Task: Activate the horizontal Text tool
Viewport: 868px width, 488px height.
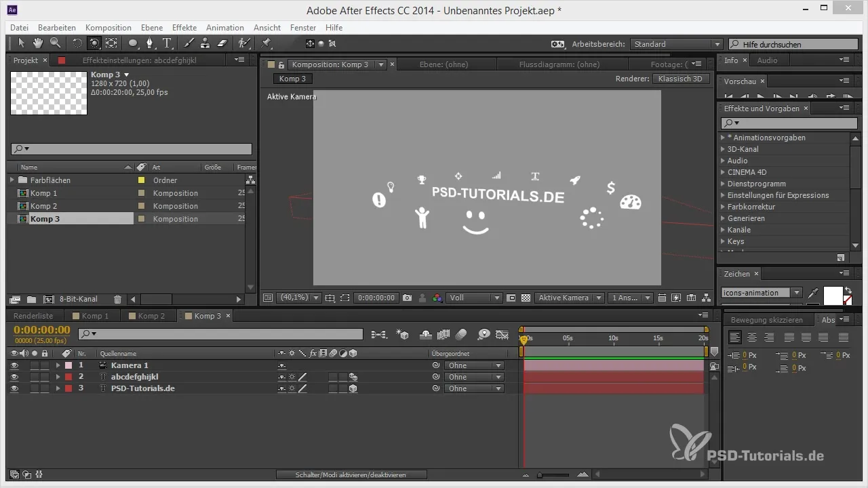Action: (x=167, y=43)
